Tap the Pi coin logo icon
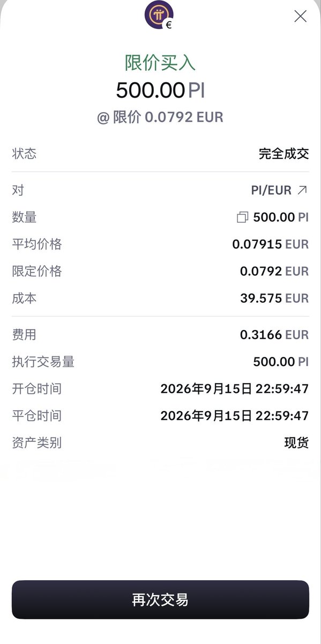 pos(159,14)
